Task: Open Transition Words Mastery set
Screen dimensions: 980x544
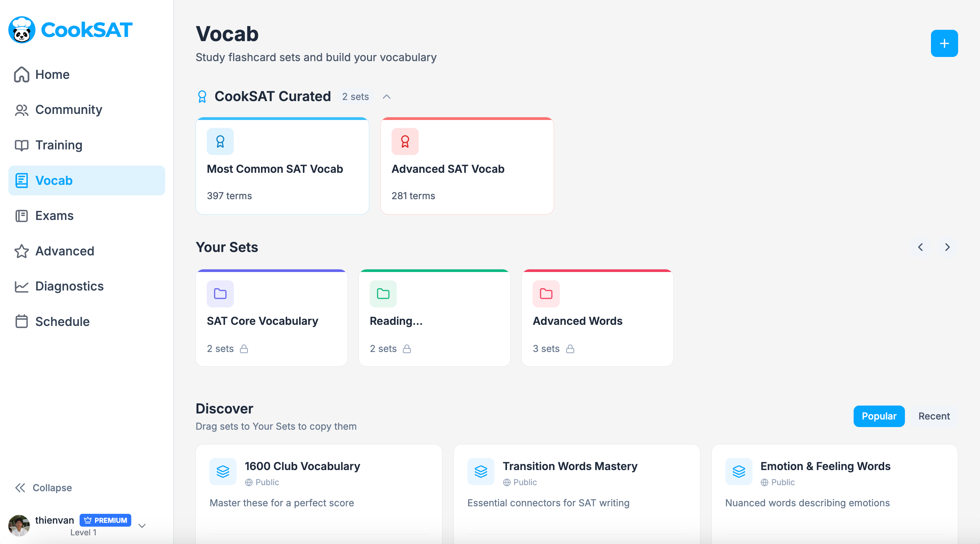Action: [570, 466]
